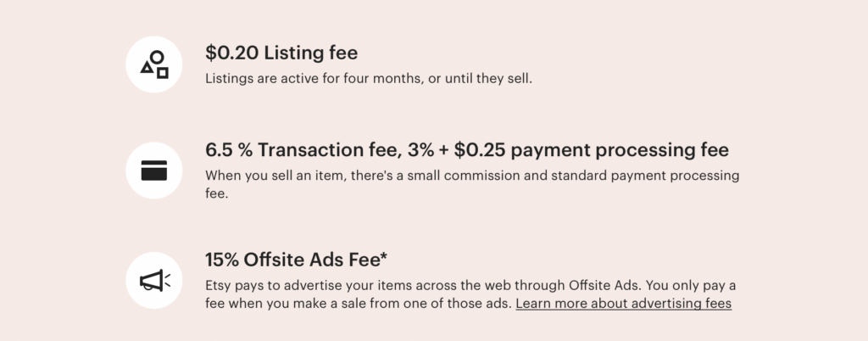Click the wrapped word "fee." under transaction description
The image size is (868, 341).
click(216, 194)
